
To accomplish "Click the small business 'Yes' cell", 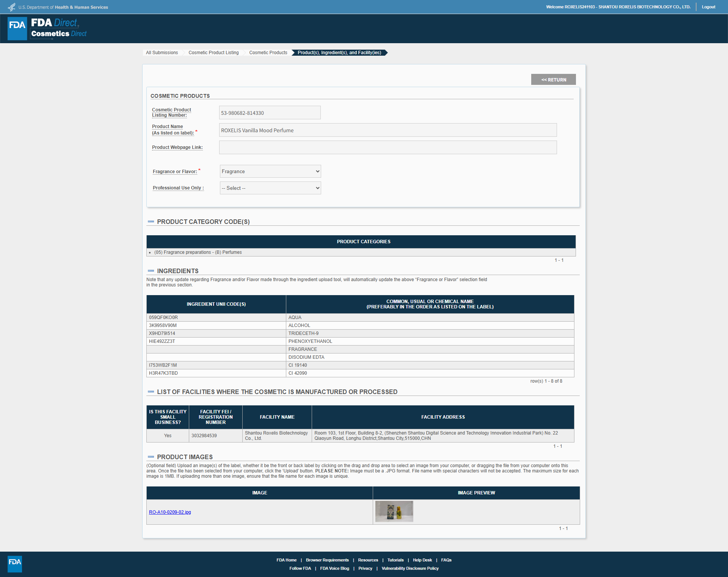I will [168, 436].
